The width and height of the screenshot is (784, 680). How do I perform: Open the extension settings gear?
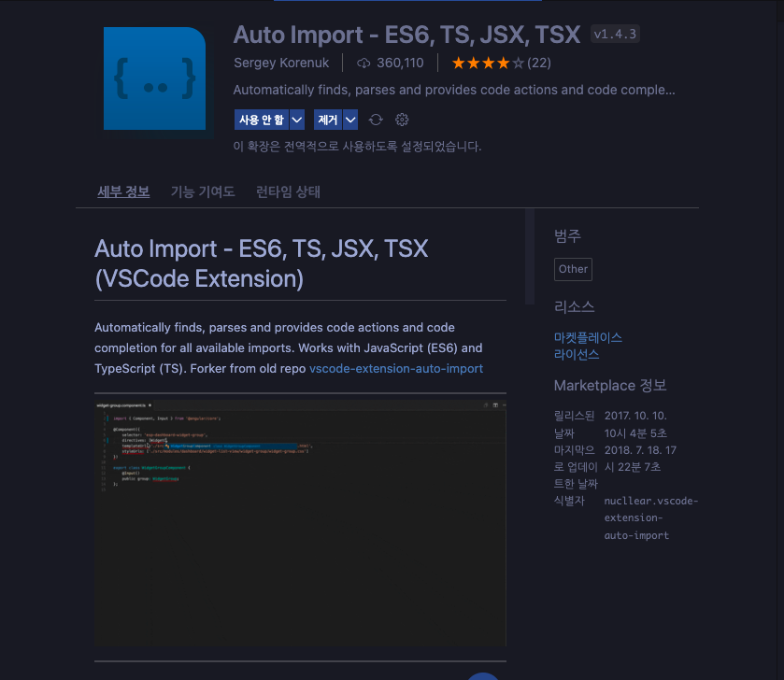402,120
